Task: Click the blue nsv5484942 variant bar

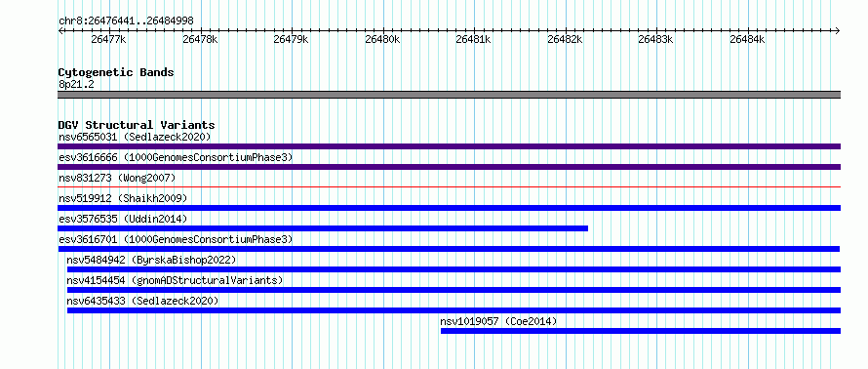Action: [x=454, y=269]
